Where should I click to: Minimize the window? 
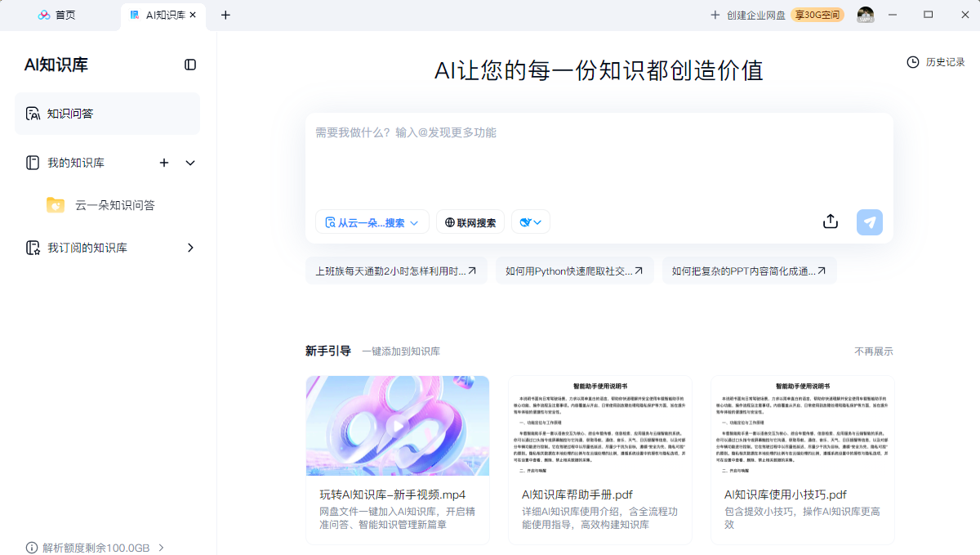pyautogui.click(x=892, y=15)
